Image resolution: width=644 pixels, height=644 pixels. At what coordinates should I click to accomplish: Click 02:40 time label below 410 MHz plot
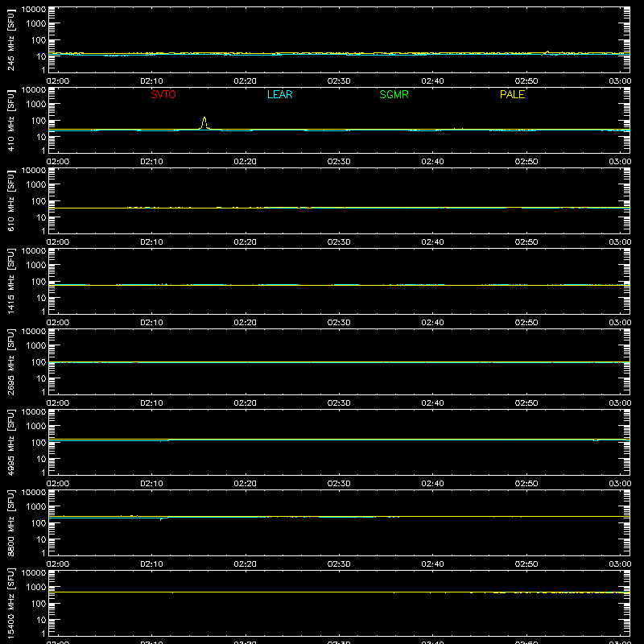432,162
